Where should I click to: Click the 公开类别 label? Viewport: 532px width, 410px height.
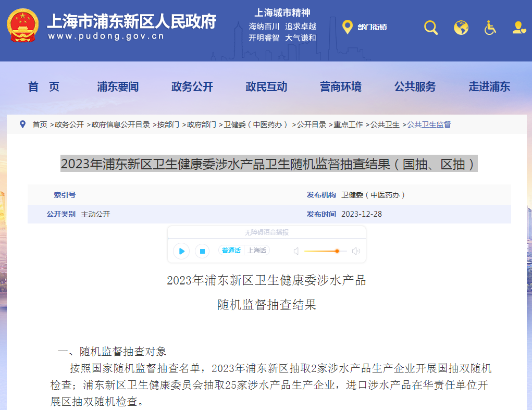pyautogui.click(x=61, y=214)
